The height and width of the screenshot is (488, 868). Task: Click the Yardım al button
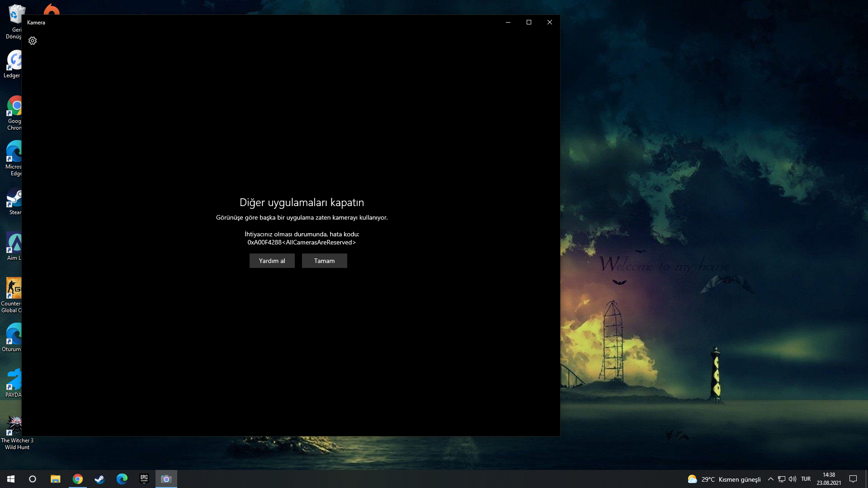(272, 261)
